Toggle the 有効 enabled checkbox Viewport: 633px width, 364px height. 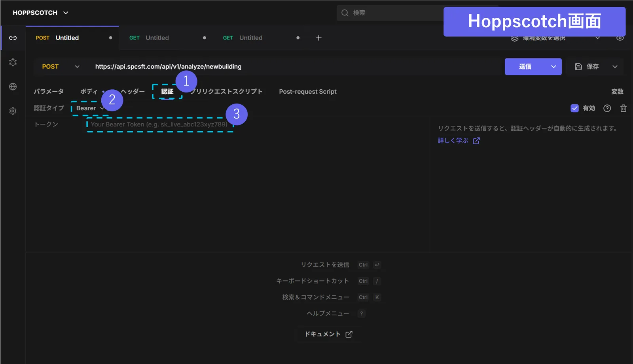point(575,108)
